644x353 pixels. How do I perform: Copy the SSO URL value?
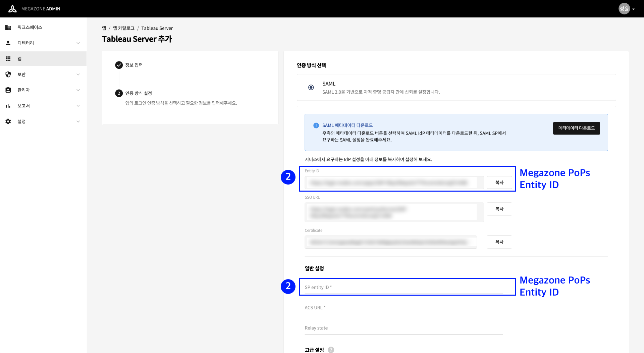tap(499, 209)
